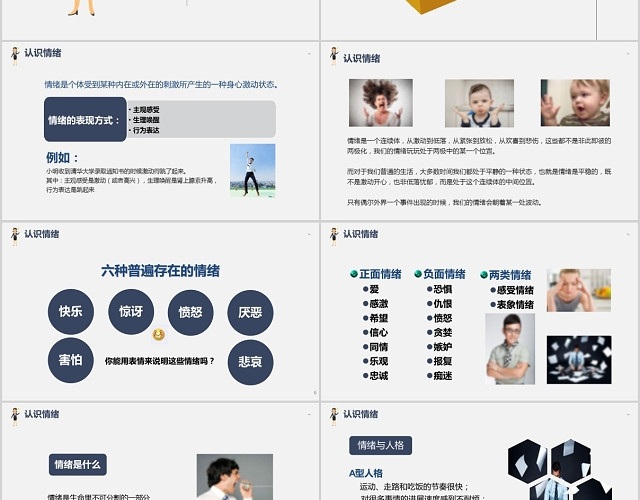Click the smiley emoji icon below 惊讶
This screenshot has width=640, height=500.
(x=159, y=335)
